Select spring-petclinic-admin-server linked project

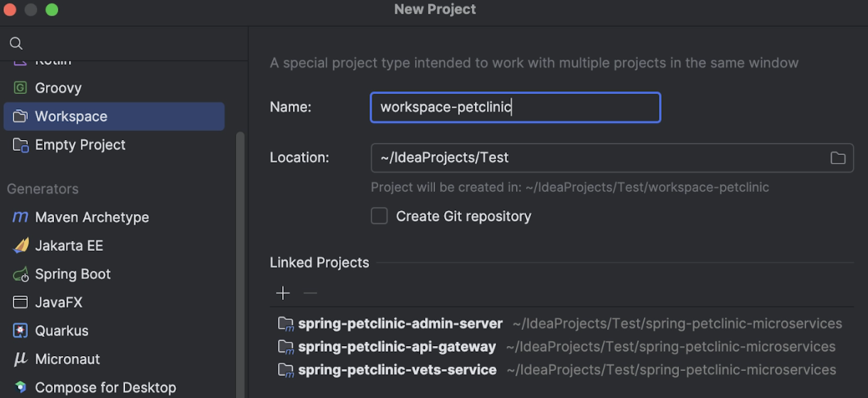click(x=562, y=323)
